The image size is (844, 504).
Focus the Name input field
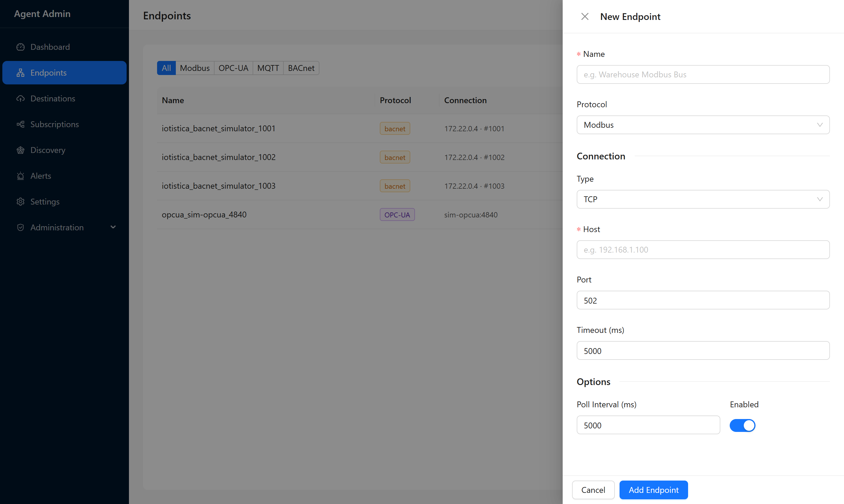click(x=703, y=74)
